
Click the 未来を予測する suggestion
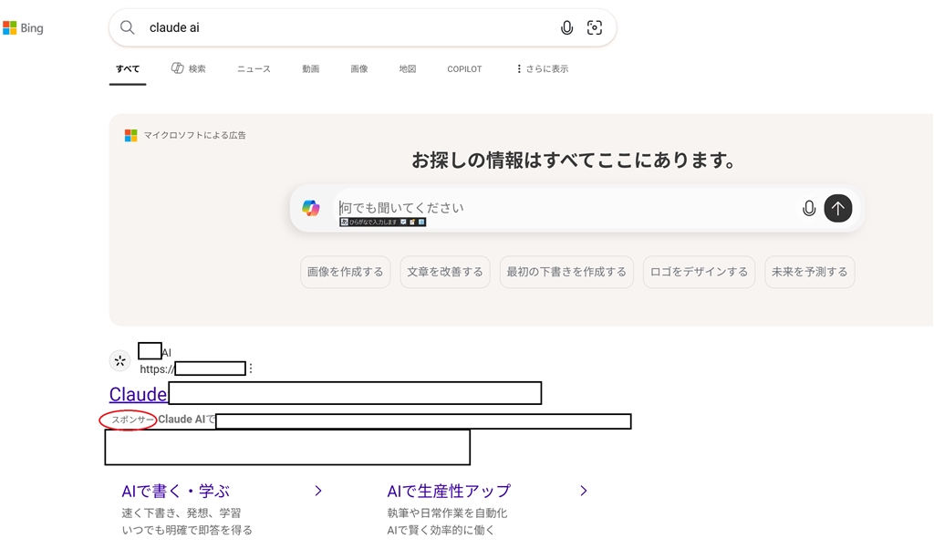click(x=810, y=272)
